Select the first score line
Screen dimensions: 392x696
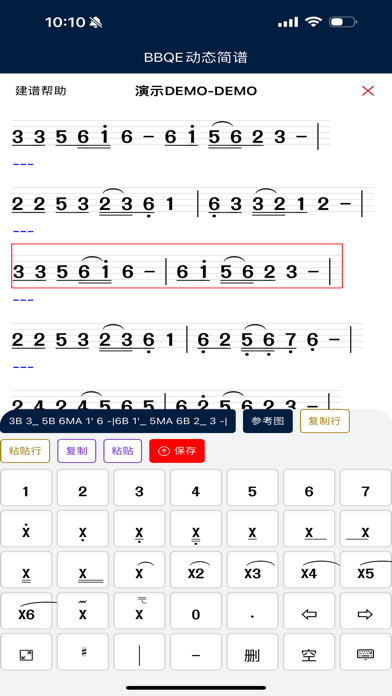171,135
